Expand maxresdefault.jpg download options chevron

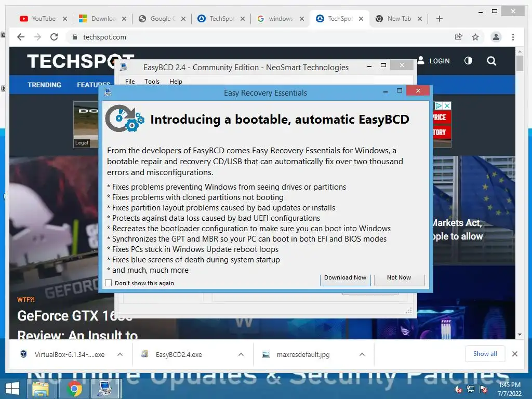[362, 354]
